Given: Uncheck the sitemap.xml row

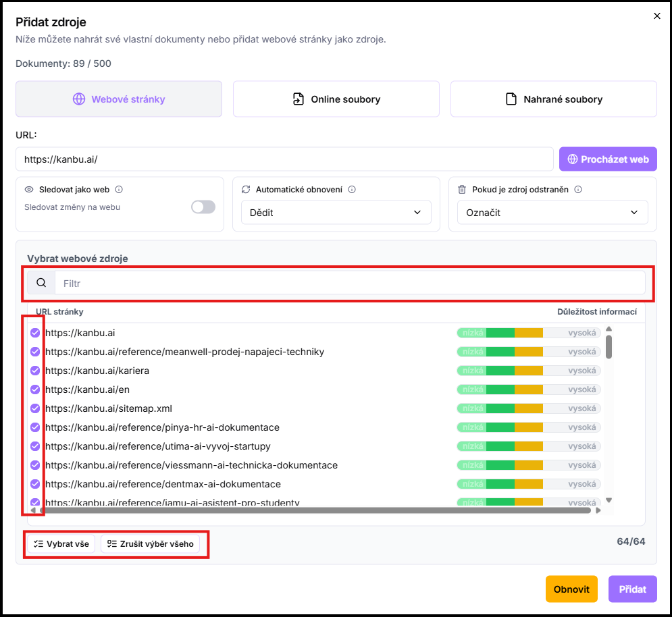Looking at the screenshot, I should 35,408.
